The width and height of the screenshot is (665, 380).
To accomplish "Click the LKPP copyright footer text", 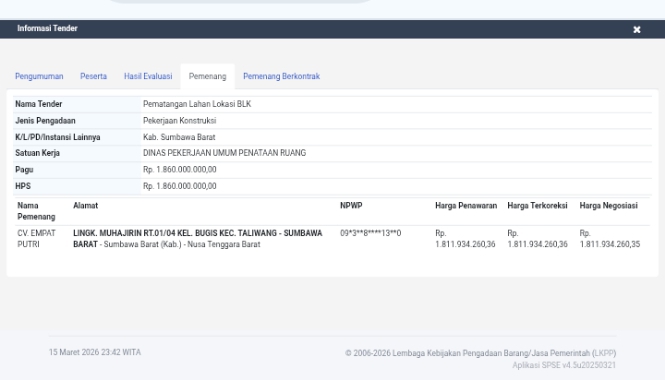I will [480, 353].
